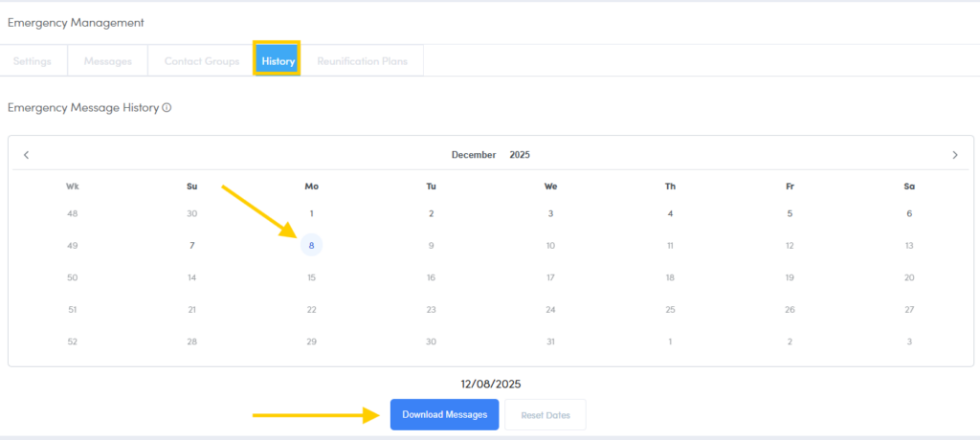Open the Contact Groups tab
The height and width of the screenshot is (440, 980).
pyautogui.click(x=202, y=61)
